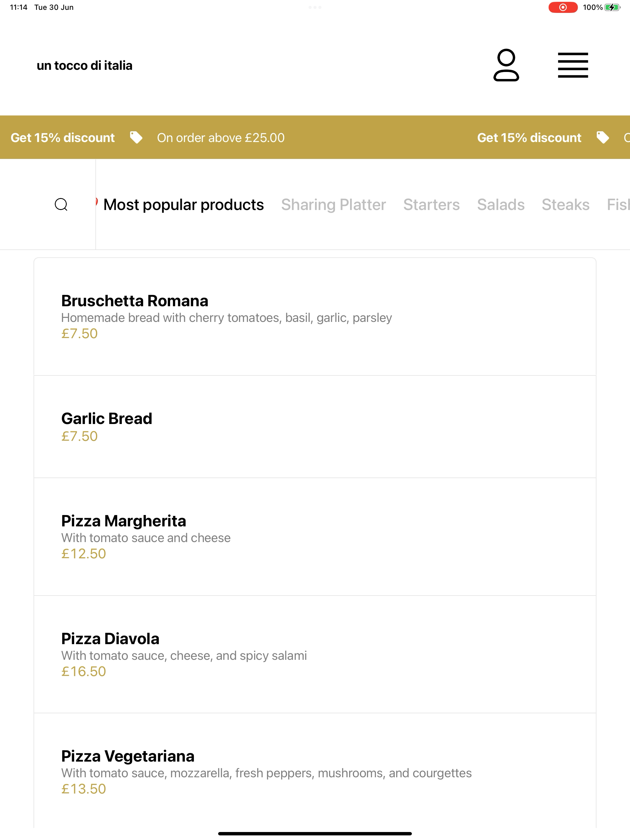Tap the battery status icon
This screenshot has width=630, height=840.
click(x=612, y=7)
